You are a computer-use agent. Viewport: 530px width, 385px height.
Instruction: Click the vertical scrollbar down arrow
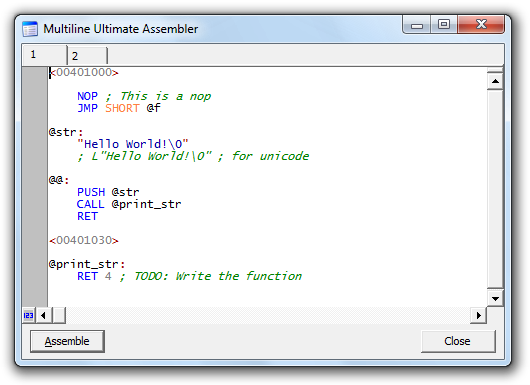point(495,298)
